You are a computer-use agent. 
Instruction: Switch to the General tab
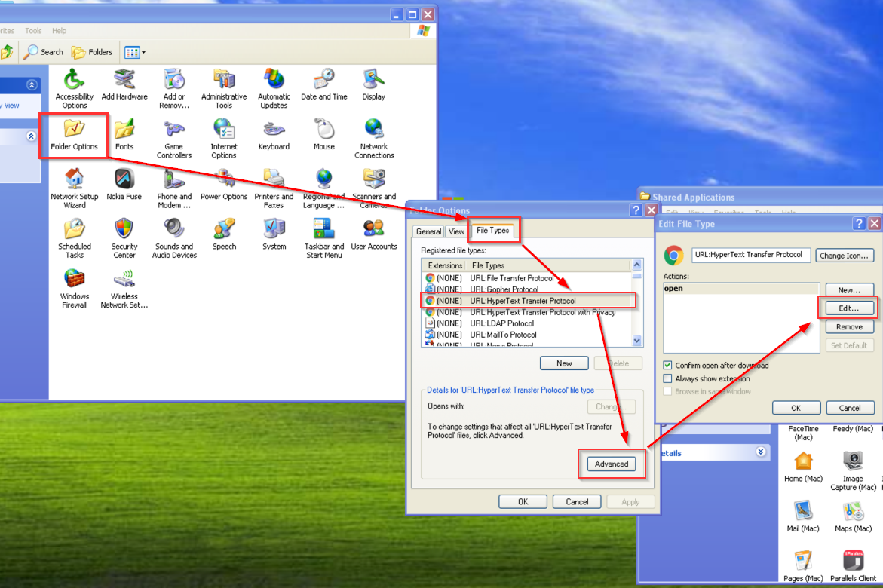(428, 231)
